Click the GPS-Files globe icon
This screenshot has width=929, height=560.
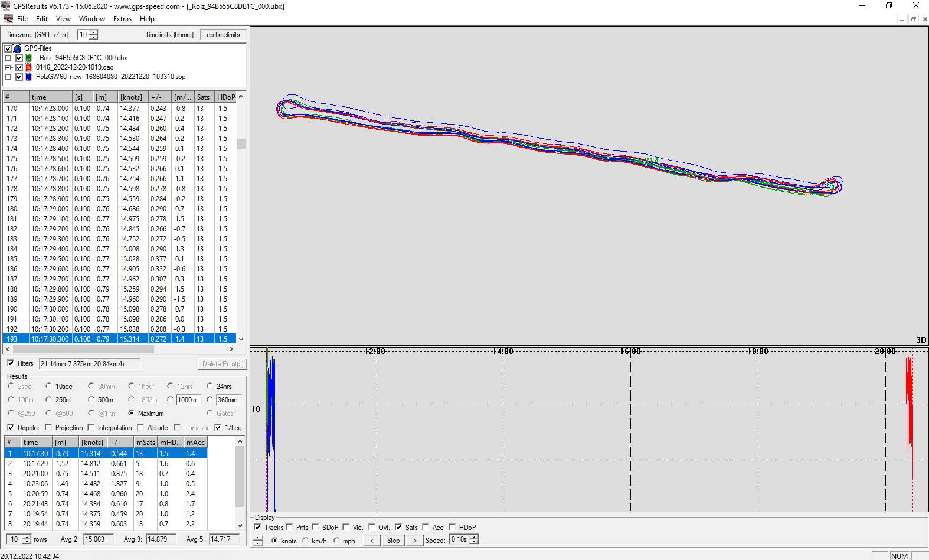click(18, 48)
